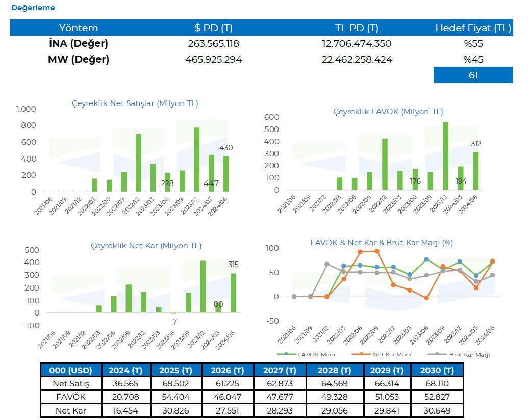
Task: Click the Çeyreklik FAVÖK chart title
Action: [x=388, y=111]
